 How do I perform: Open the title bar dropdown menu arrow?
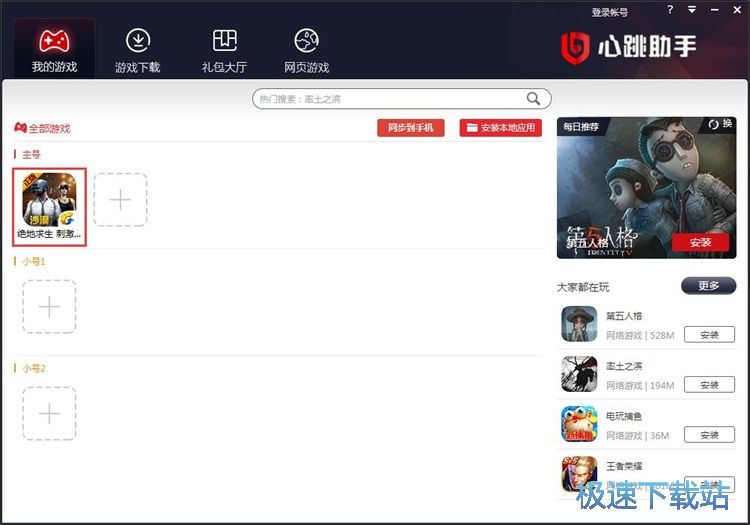pyautogui.click(x=692, y=10)
